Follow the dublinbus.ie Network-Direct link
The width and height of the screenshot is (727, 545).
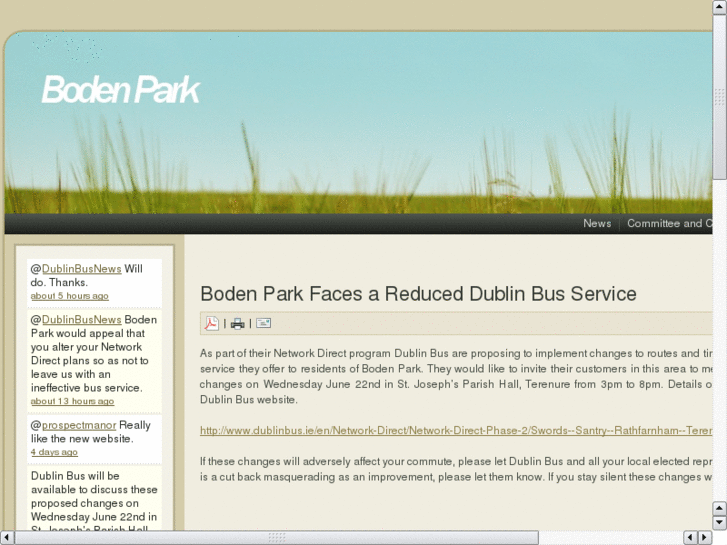tap(456, 430)
